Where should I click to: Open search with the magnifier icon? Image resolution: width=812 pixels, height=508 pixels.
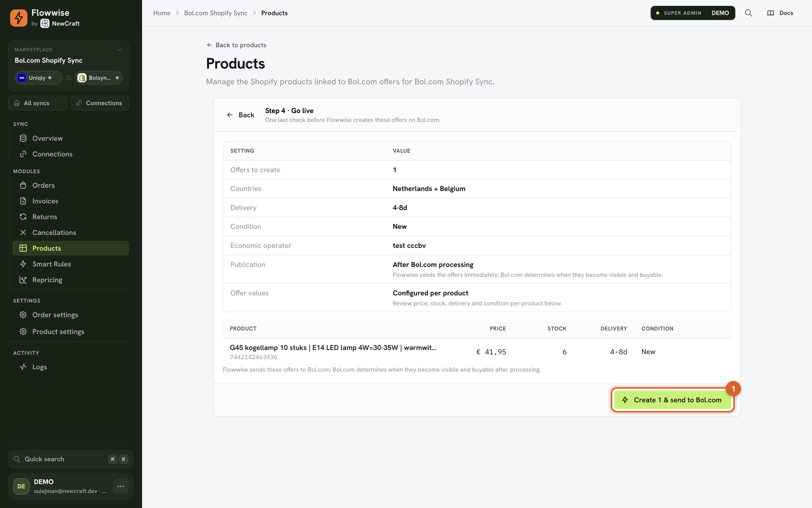748,13
